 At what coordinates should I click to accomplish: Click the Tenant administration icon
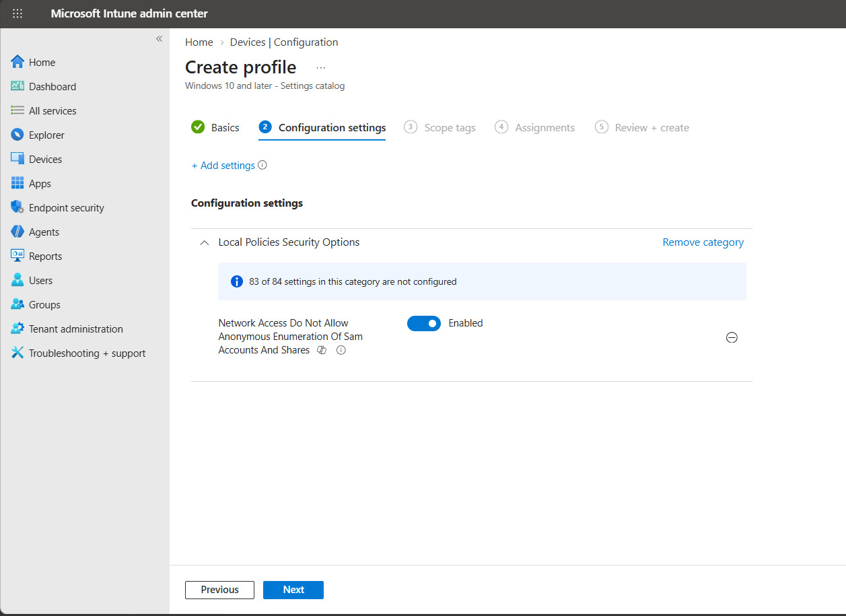tap(17, 329)
